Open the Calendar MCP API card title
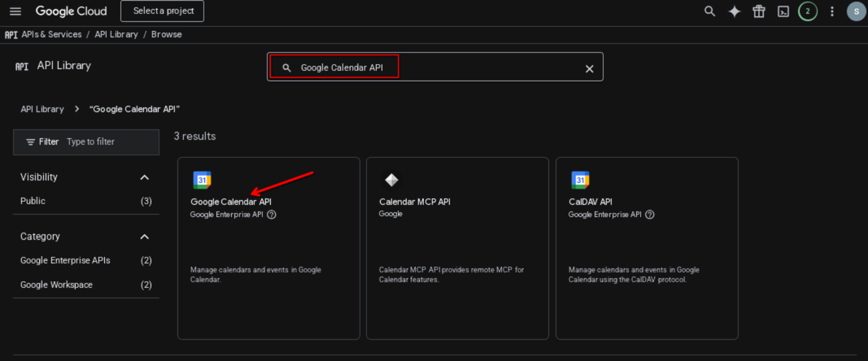 [415, 202]
